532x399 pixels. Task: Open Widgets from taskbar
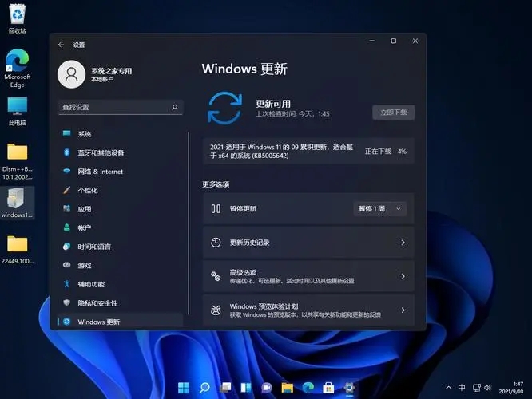[246, 388]
